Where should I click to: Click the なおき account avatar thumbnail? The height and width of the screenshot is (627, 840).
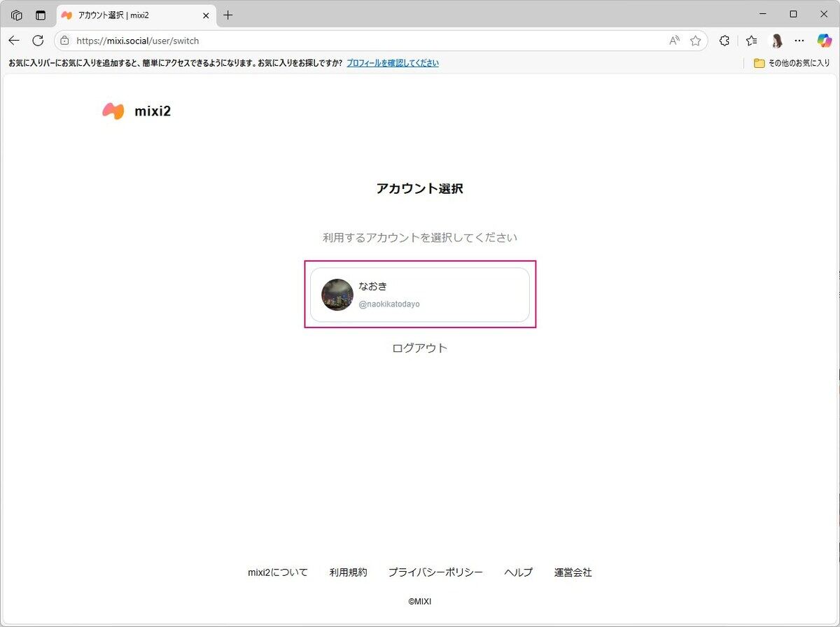pyautogui.click(x=337, y=295)
